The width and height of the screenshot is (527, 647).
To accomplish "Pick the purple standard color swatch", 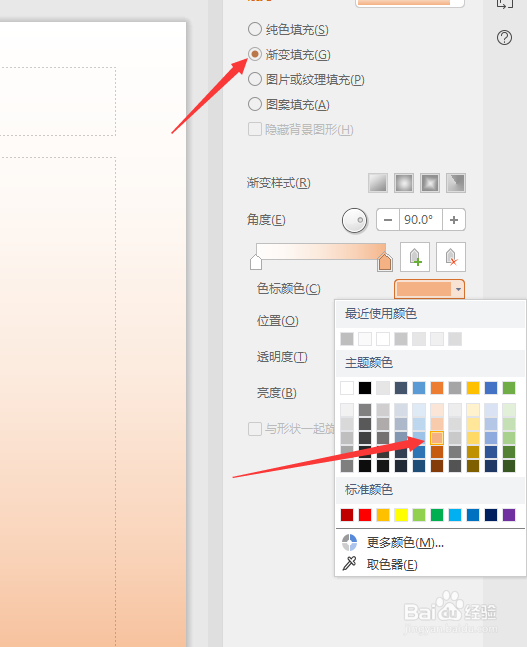I will pos(509,515).
